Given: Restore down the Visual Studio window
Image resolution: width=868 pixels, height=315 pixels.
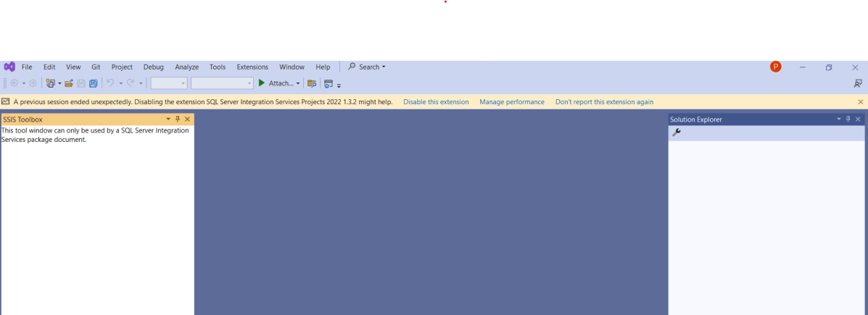Looking at the screenshot, I should 829,67.
